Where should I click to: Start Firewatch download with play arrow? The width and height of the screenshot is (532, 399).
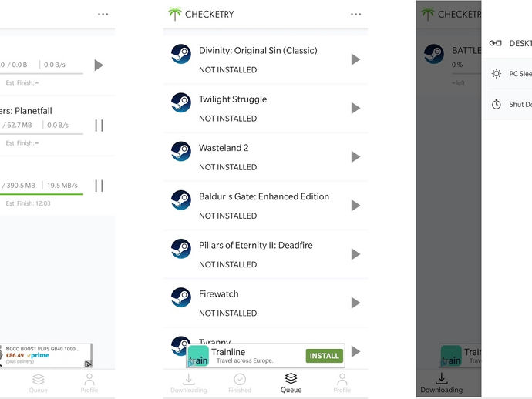point(355,303)
